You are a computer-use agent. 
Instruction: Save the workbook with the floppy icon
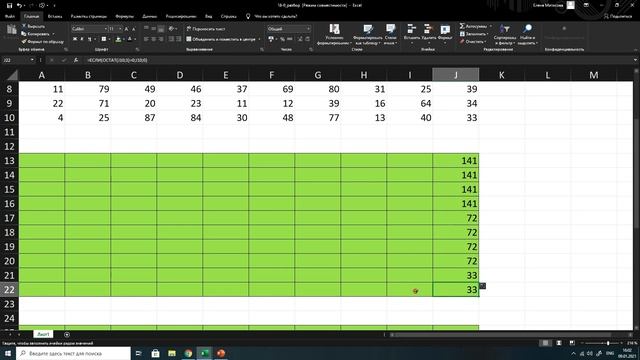pyautogui.click(x=9, y=5)
